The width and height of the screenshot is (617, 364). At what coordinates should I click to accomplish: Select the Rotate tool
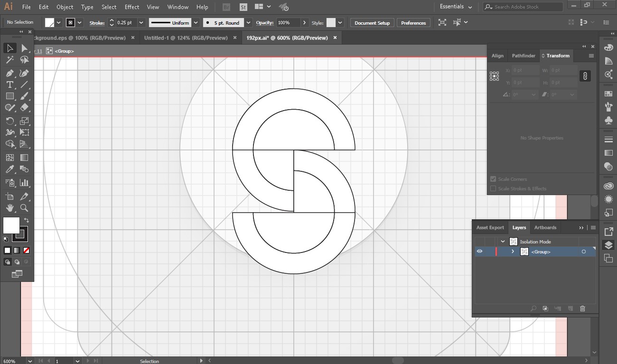(9, 121)
